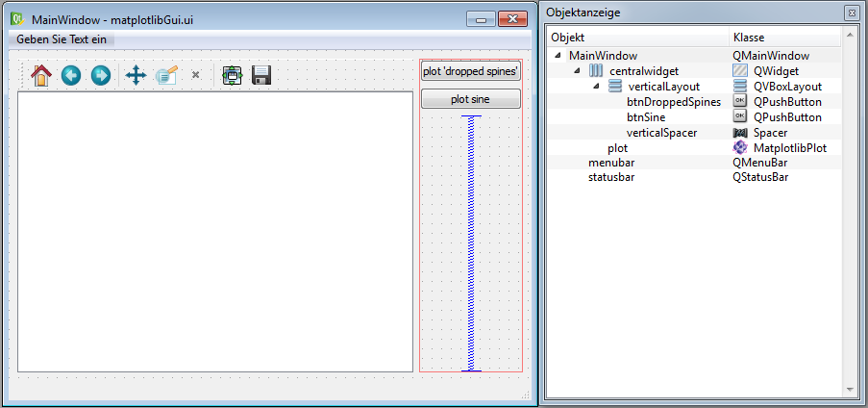Click the Save floppy disk icon
Image resolution: width=868 pixels, height=408 pixels.
(261, 75)
